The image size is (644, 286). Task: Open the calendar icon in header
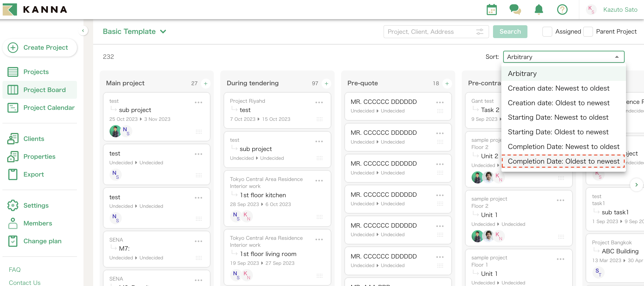[x=491, y=10]
